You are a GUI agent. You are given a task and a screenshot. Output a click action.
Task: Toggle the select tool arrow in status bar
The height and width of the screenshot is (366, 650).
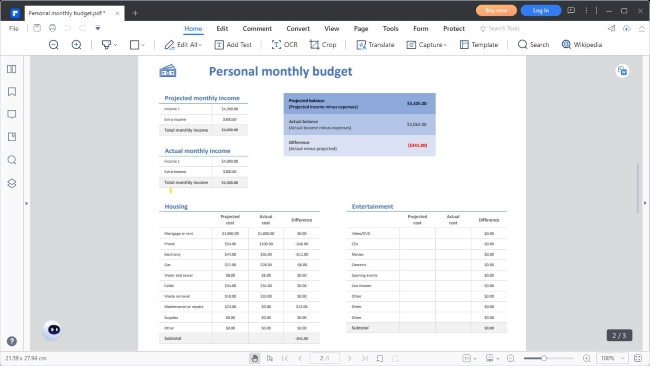270,358
